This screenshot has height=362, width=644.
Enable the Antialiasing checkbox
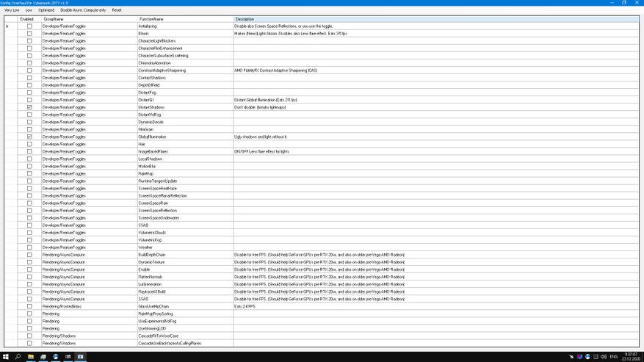click(29, 26)
